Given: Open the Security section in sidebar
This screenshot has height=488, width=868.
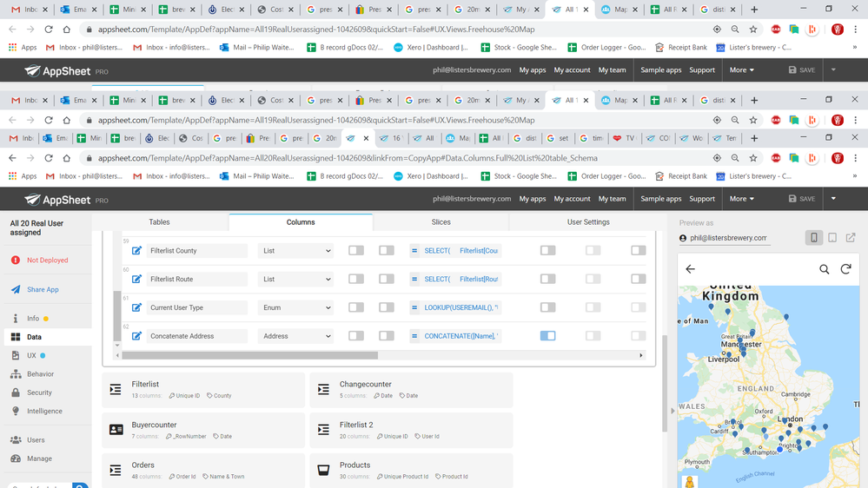Looking at the screenshot, I should (39, 392).
